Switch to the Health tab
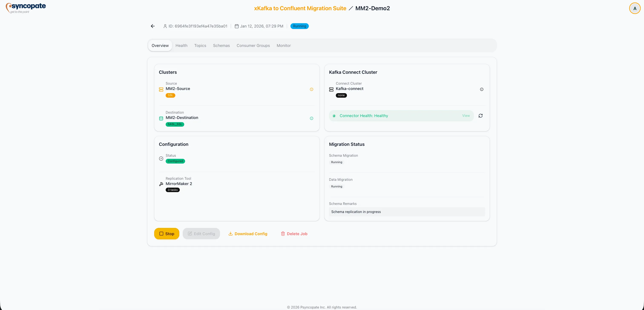The image size is (644, 310). coord(181,46)
